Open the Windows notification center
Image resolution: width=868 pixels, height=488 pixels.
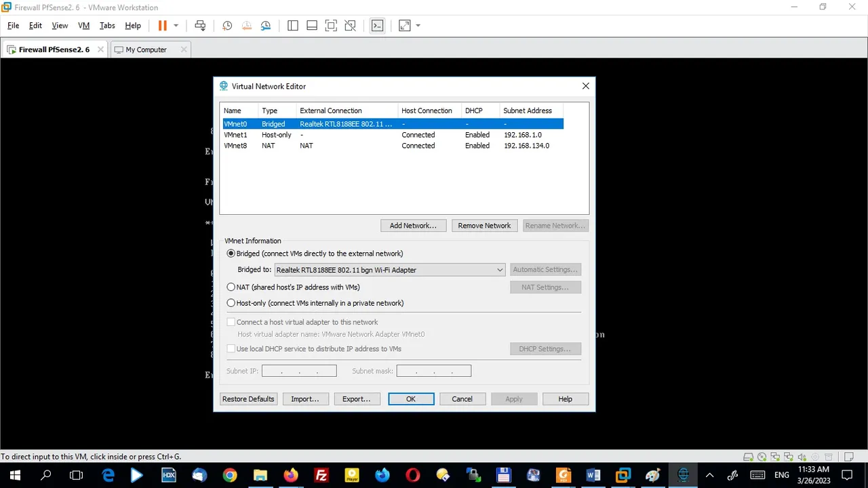pos(847,475)
